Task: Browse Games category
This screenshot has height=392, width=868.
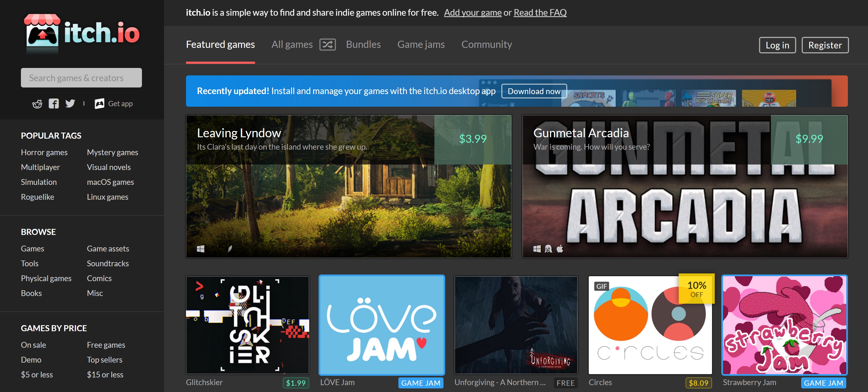Action: [32, 249]
